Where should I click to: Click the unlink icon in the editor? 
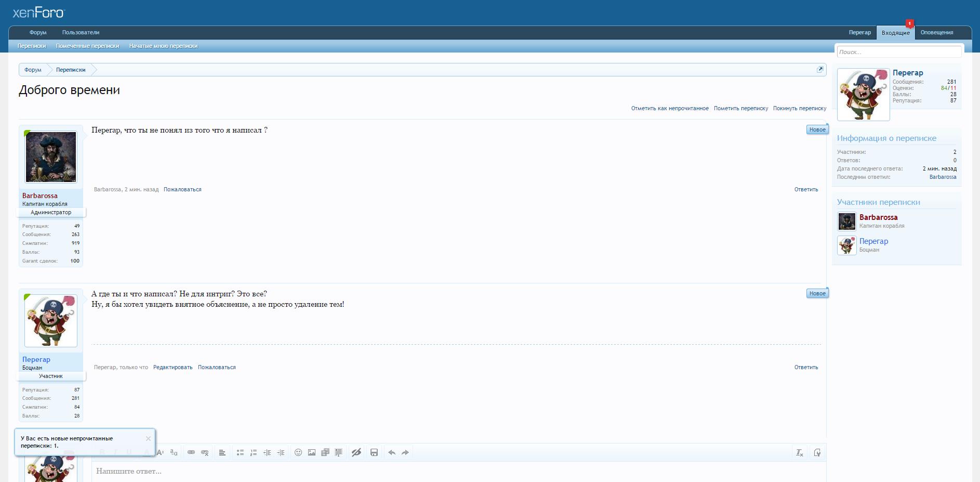click(x=205, y=452)
